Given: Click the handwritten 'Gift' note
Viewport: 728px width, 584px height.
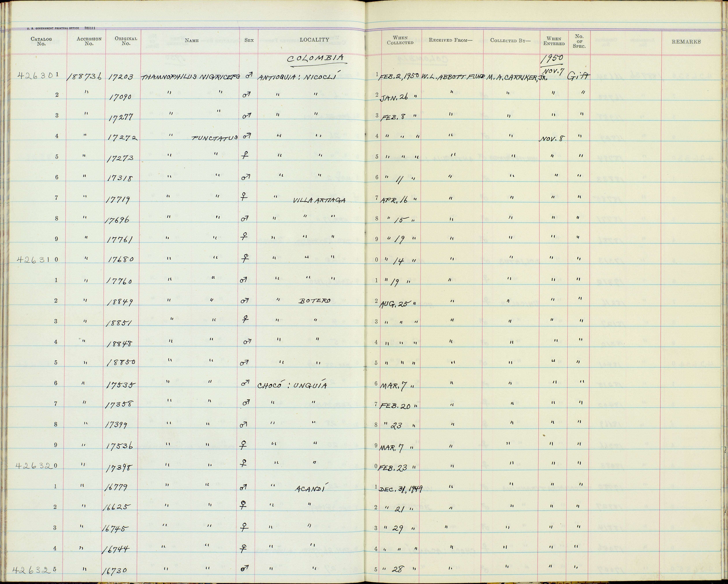Looking at the screenshot, I should click(x=578, y=76).
